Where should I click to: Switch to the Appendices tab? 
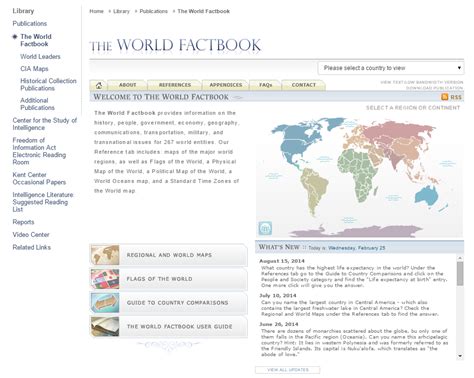tap(226, 85)
